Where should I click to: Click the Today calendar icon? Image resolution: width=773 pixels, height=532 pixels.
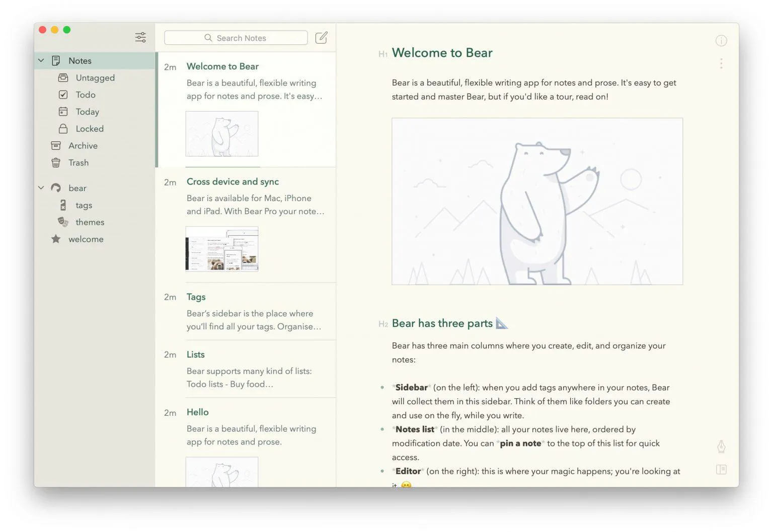(63, 112)
